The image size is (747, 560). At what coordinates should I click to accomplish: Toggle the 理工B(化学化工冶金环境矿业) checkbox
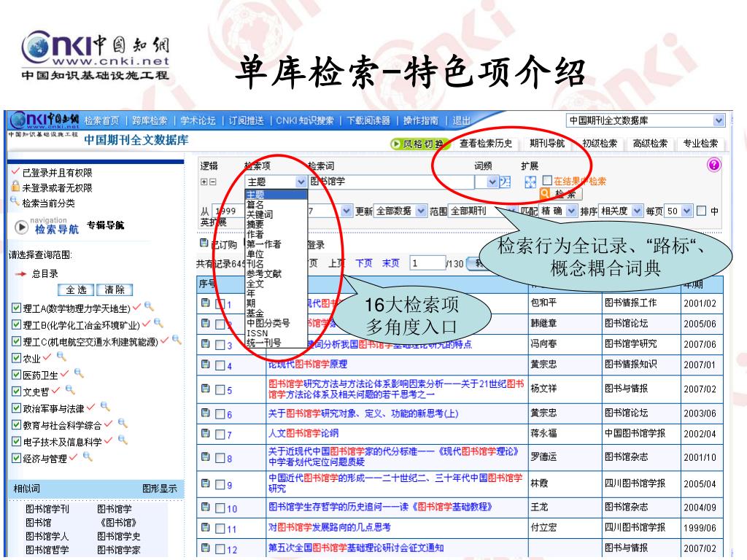coord(16,324)
